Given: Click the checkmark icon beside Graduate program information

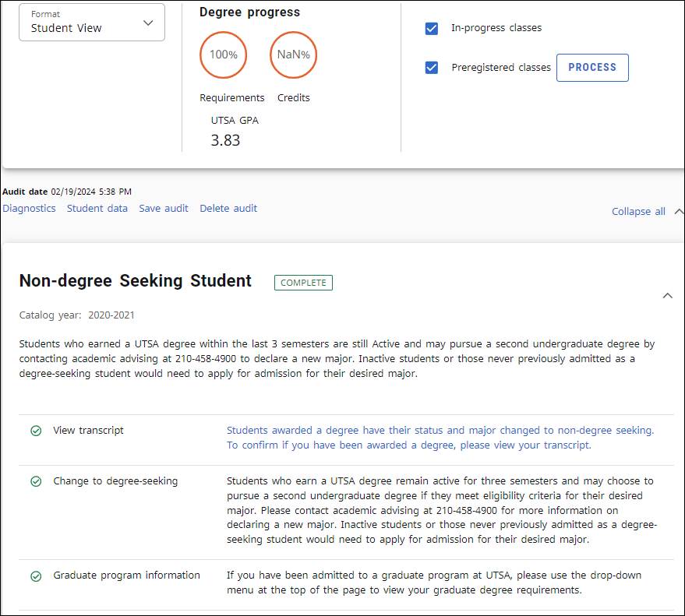Looking at the screenshot, I should coord(36,576).
